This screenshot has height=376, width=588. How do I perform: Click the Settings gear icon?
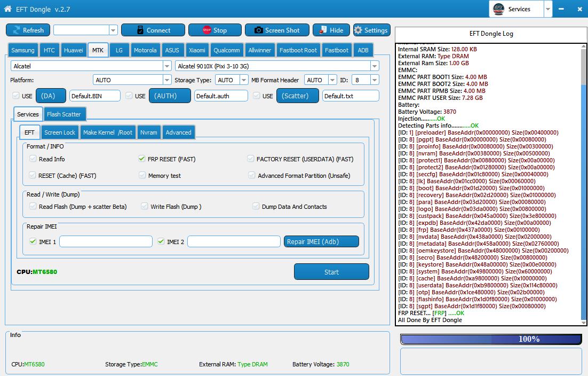[x=358, y=30]
